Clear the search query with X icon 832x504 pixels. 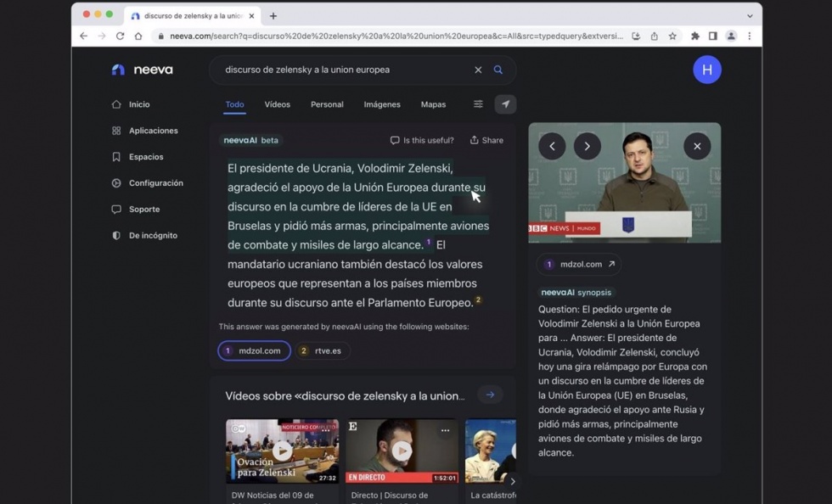[x=478, y=70]
